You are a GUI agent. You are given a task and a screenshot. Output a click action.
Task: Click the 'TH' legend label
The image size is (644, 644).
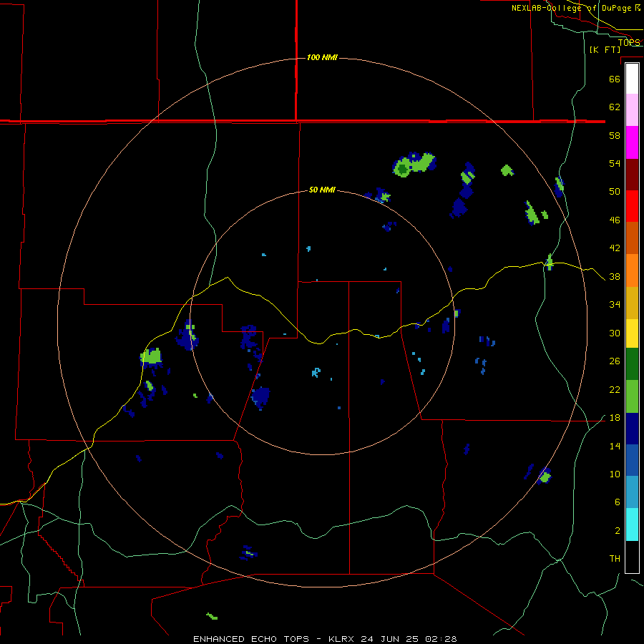point(615,559)
